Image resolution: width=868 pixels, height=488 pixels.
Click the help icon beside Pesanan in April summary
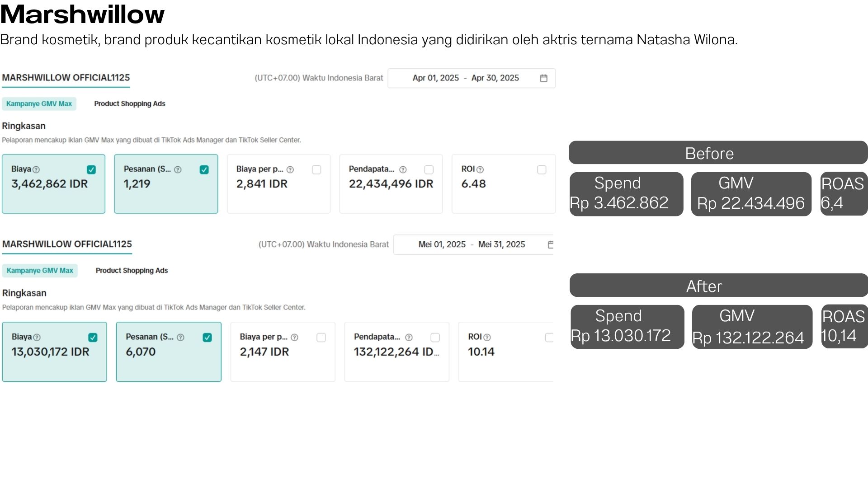[178, 169]
